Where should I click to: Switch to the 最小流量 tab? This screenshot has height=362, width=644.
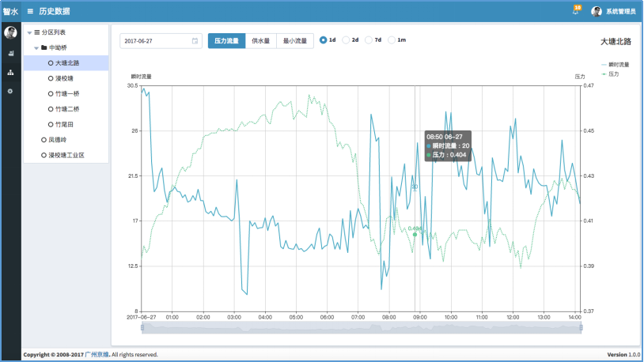(x=294, y=40)
